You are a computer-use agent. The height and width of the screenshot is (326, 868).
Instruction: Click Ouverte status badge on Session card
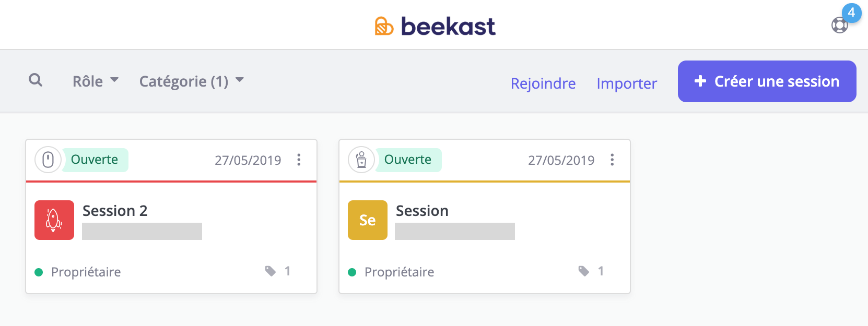coord(408,160)
